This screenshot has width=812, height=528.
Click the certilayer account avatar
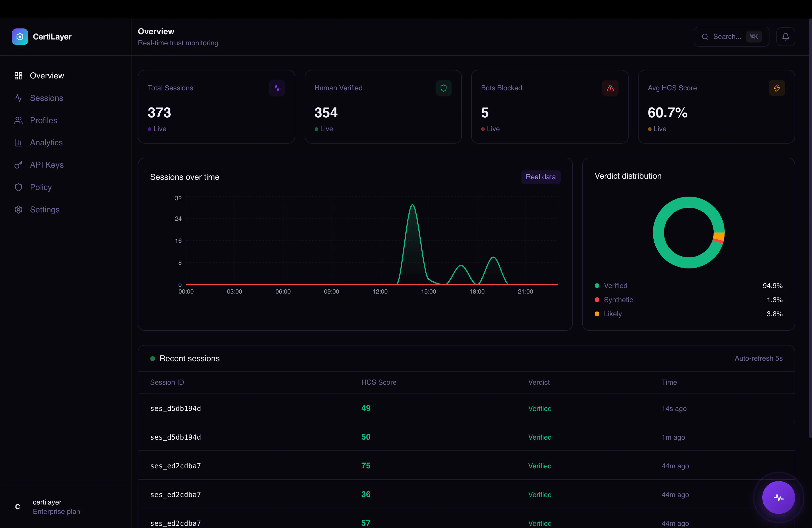18,507
